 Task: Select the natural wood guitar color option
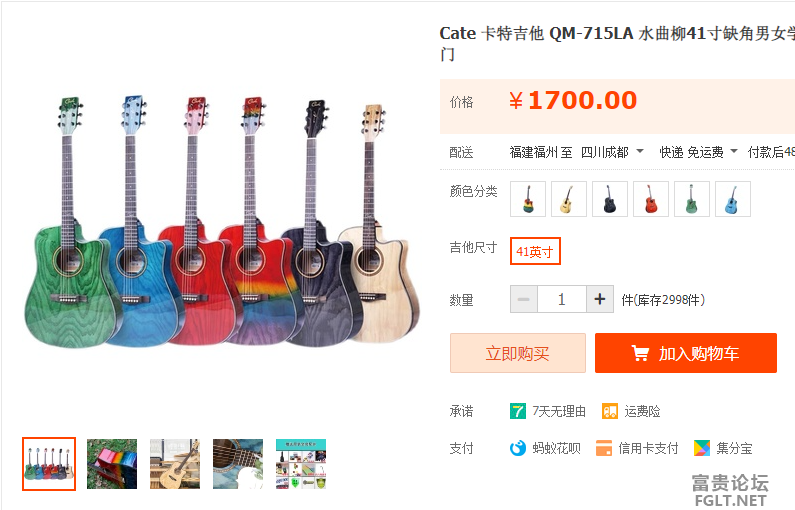point(569,199)
